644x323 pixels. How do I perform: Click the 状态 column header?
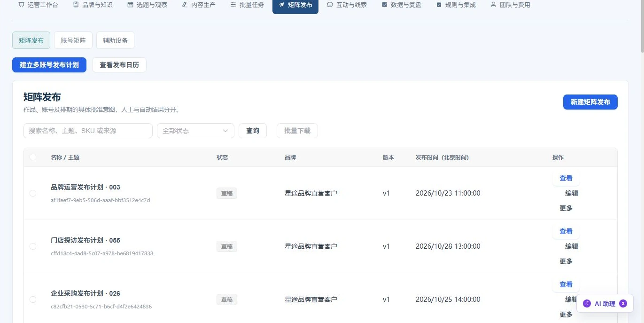[x=222, y=158]
